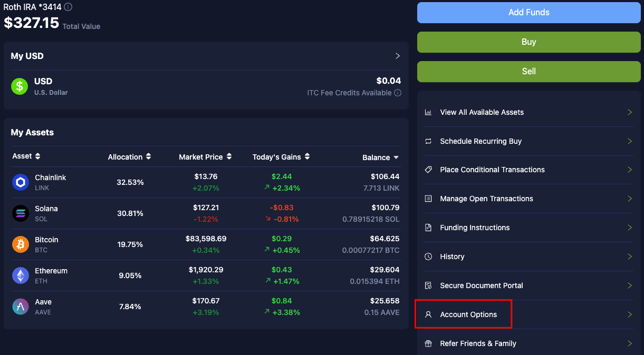Viewport: 644px width, 355px height.
Task: Click the secure document icon beside Secure Document Portal
Action: (x=429, y=285)
